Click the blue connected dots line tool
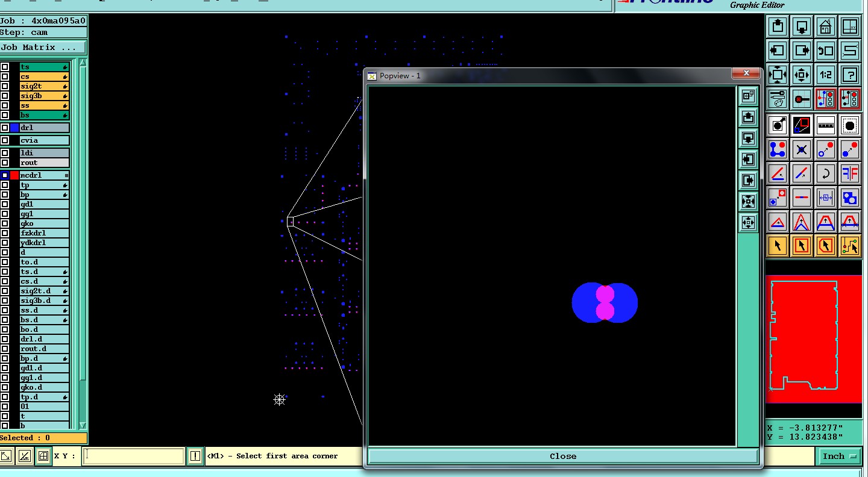 point(778,149)
